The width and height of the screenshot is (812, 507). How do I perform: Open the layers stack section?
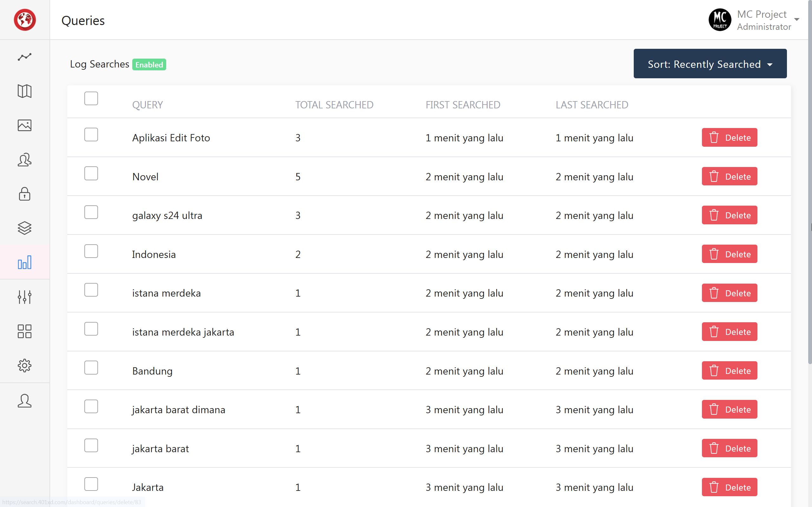pos(24,228)
